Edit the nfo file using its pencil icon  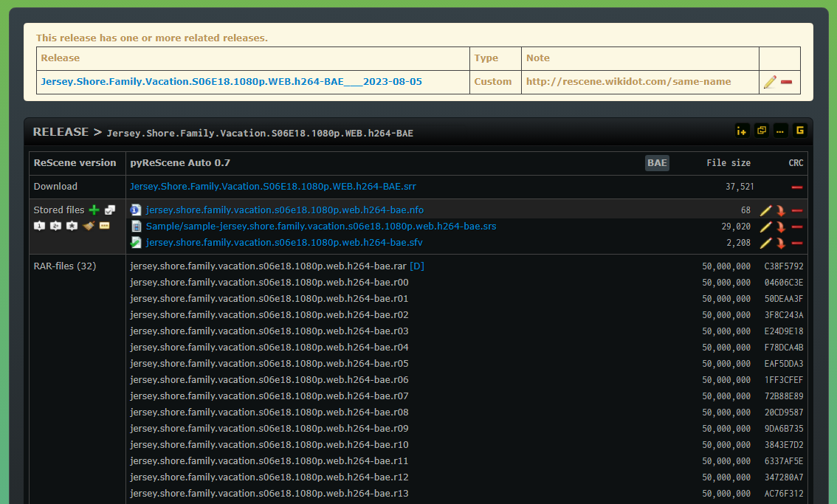point(766,210)
